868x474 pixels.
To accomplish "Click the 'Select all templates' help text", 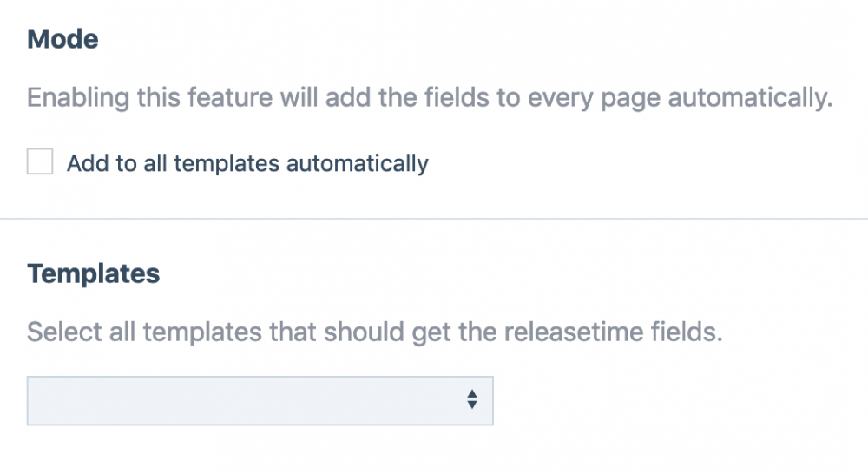I will (x=374, y=332).
